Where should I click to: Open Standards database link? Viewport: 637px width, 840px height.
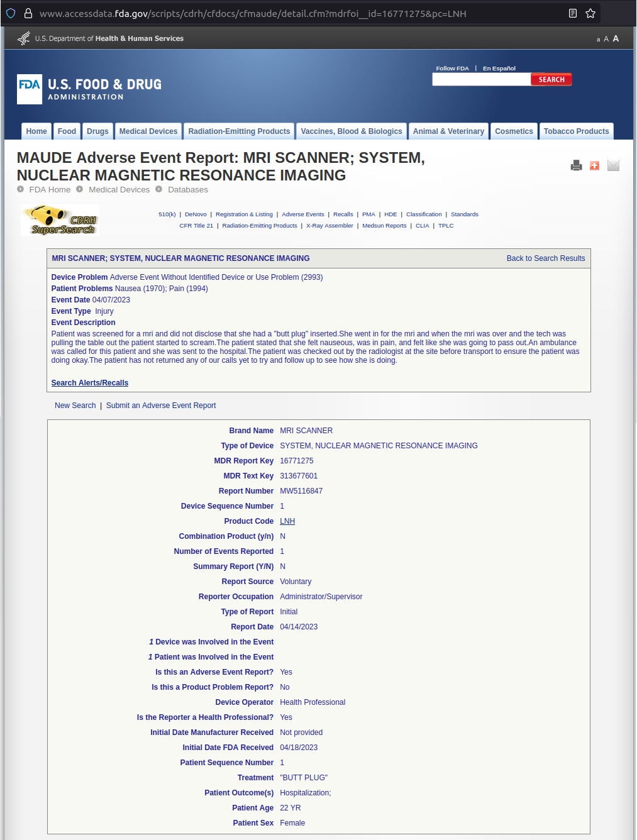point(465,214)
